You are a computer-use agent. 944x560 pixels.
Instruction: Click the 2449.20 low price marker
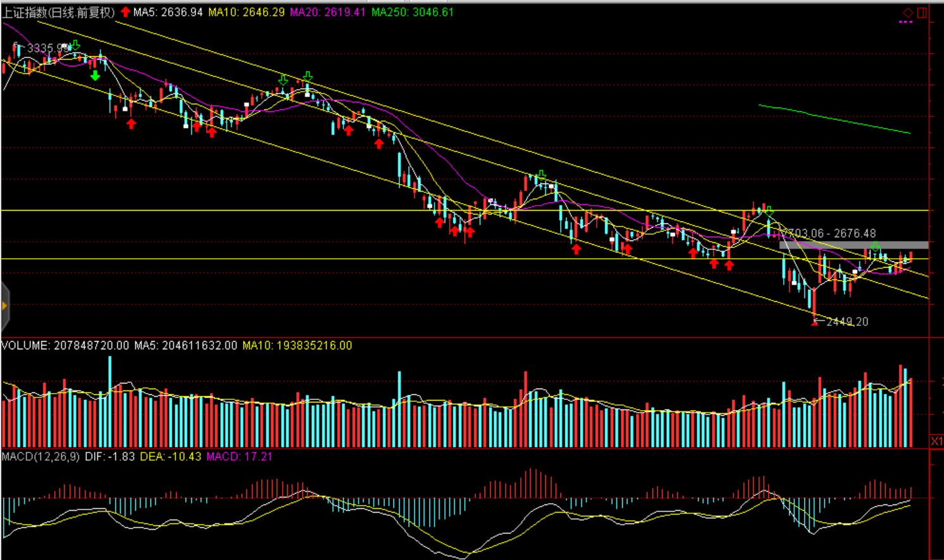847,321
